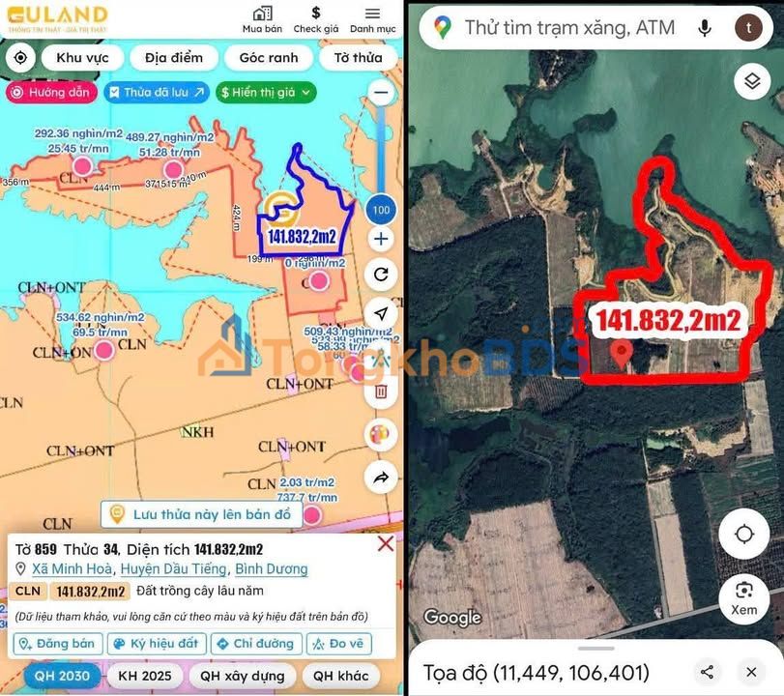Open Check giá price tool
The image size is (784, 696).
coord(316,19)
